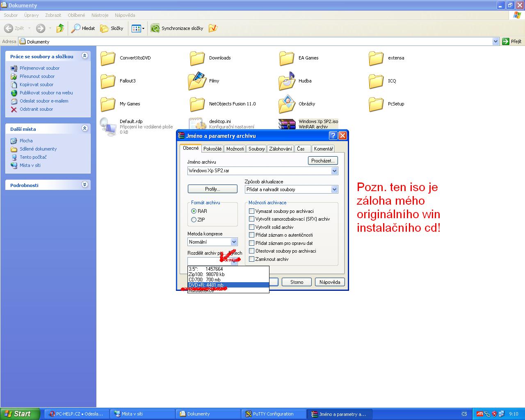This screenshot has height=420, width=525.
Task: Click the Přejmenovat soubor task icon
Action: click(14, 68)
